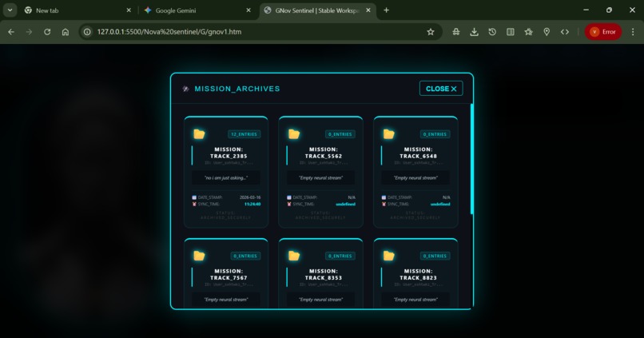The height and width of the screenshot is (338, 644).
Task: Click "Empty neural stream" in TRACK_6548 card
Action: 415,178
